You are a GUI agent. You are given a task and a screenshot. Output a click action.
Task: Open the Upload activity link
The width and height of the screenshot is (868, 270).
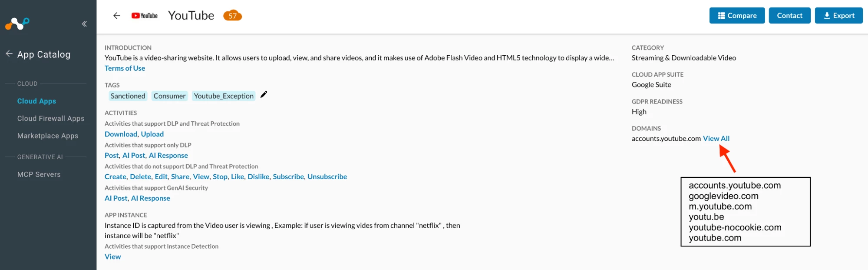[152, 134]
